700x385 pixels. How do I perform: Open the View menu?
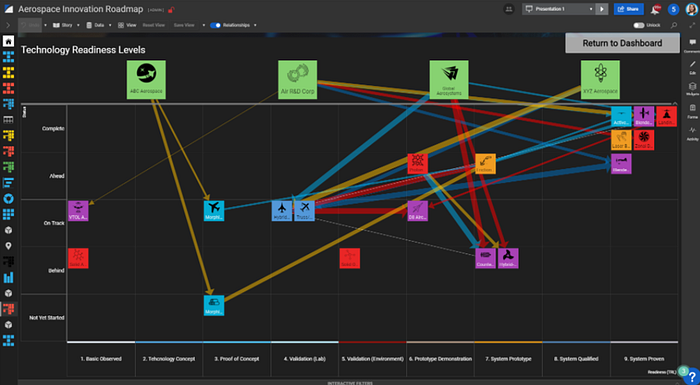coord(127,25)
